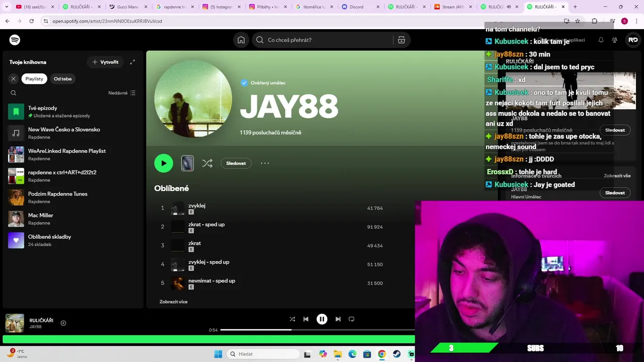Open the Chrome extensions puzzle icon

(x=594, y=21)
